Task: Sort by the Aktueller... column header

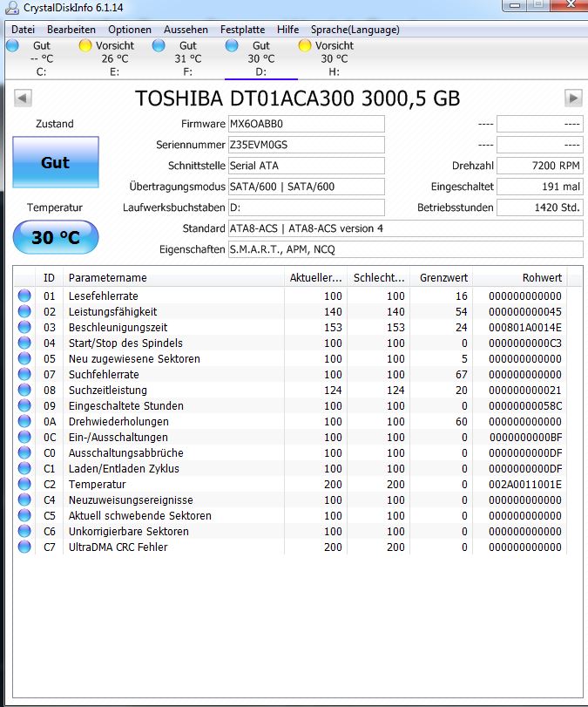Action: (x=316, y=278)
